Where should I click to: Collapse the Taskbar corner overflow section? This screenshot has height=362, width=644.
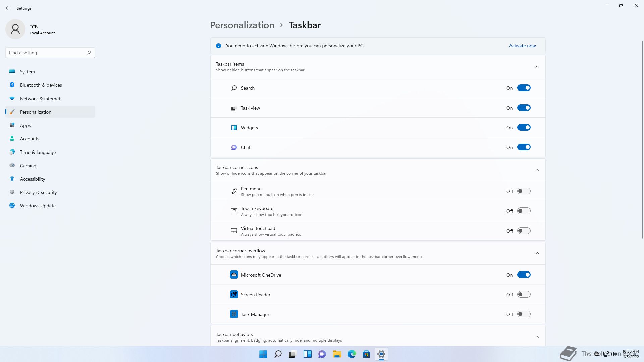pos(537,253)
